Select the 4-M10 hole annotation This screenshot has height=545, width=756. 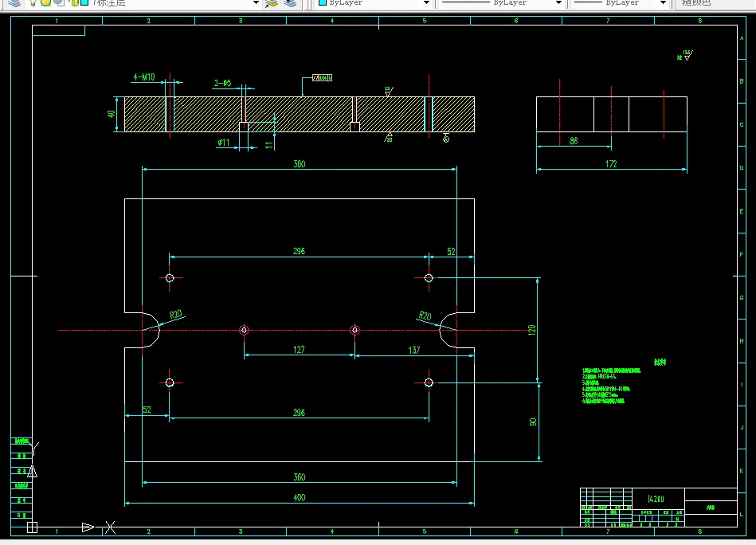(x=143, y=76)
